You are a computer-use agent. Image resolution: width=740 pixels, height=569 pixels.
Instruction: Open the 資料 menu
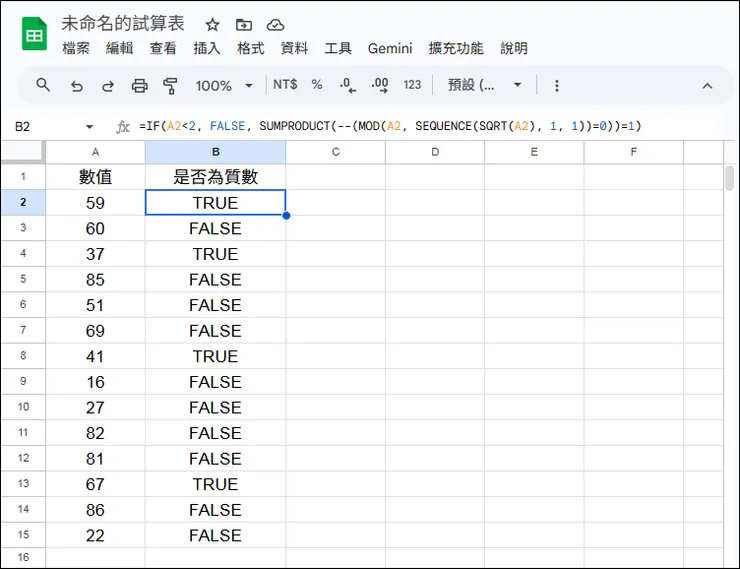point(294,48)
